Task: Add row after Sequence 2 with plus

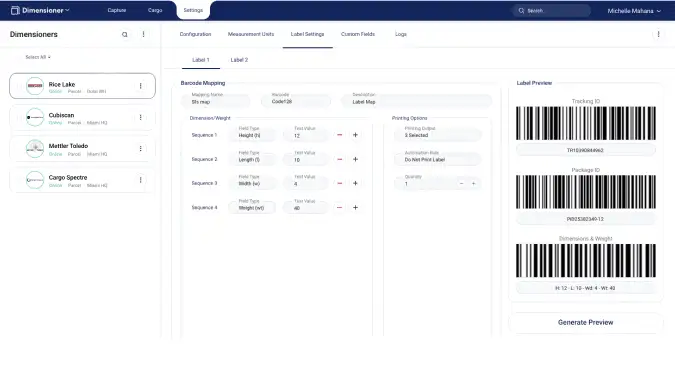Action: 355,159
